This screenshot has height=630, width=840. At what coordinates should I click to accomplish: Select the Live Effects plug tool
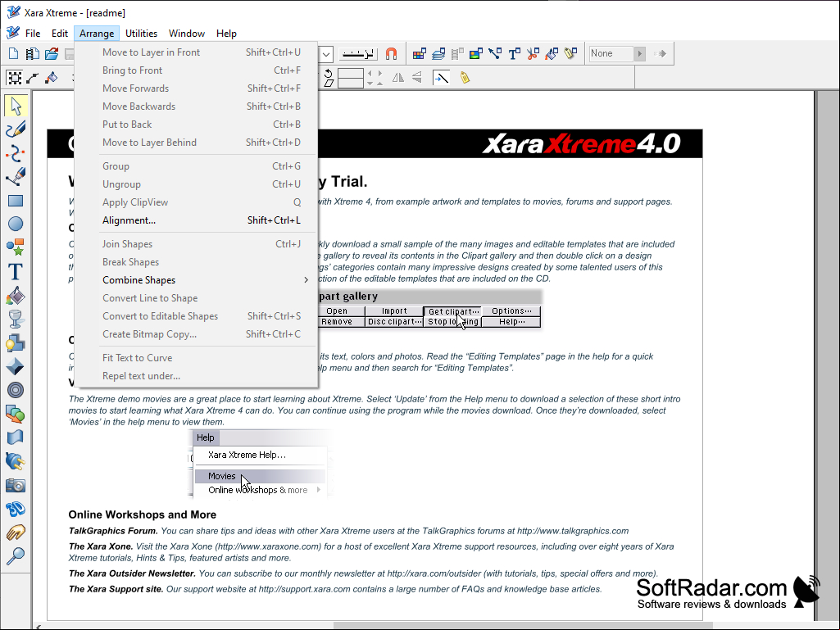point(16,461)
